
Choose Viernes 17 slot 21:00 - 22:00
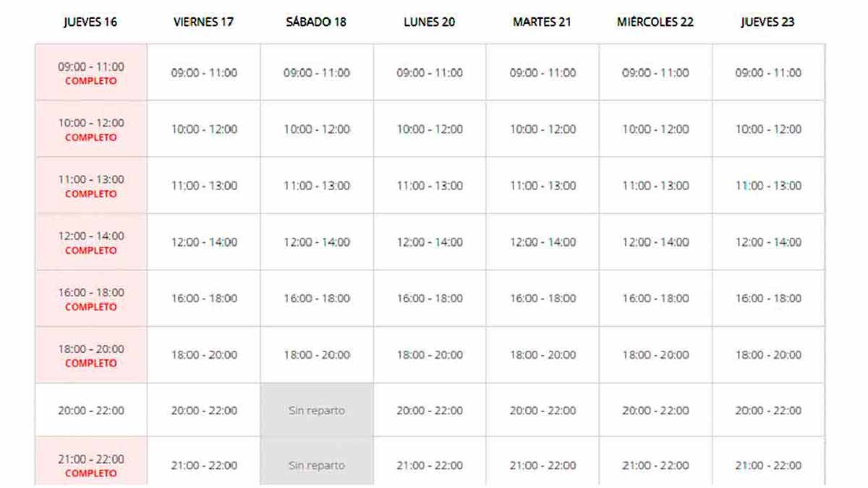click(x=204, y=465)
